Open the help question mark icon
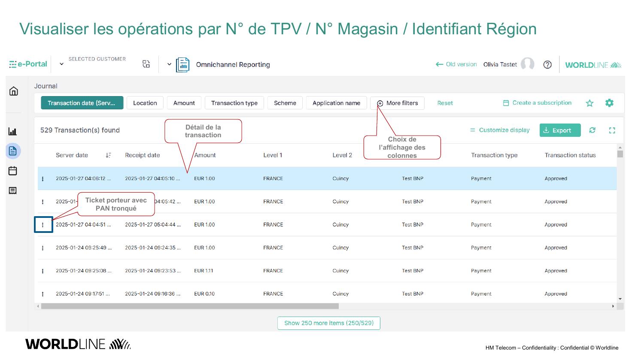The image size is (644, 362). point(547,65)
